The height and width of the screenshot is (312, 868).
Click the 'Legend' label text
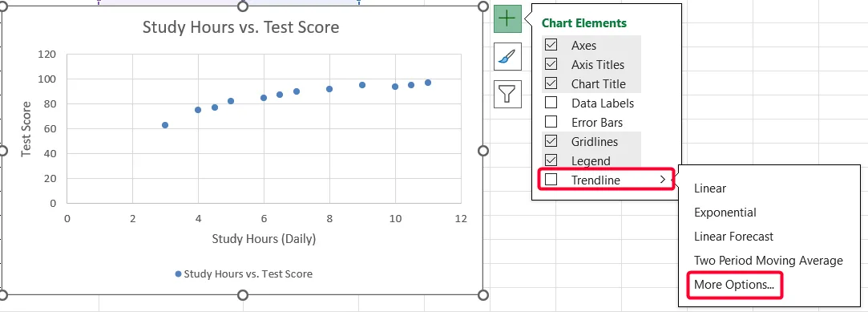[591, 161]
